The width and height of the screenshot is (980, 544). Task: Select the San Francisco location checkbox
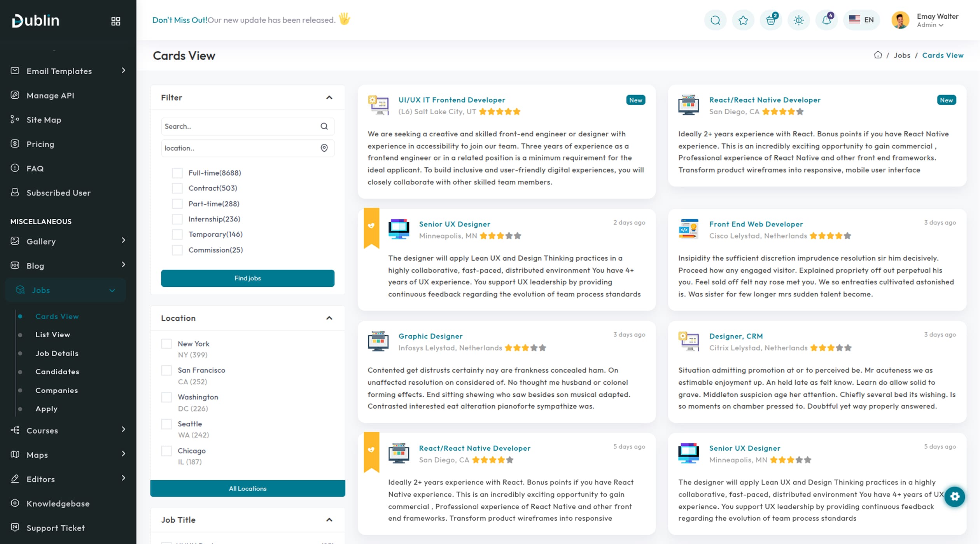pyautogui.click(x=166, y=370)
